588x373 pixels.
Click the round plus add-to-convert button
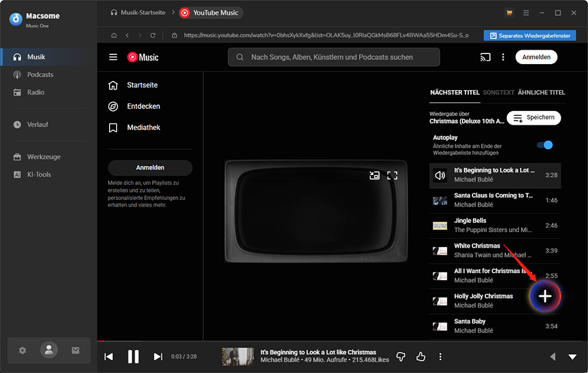545,296
